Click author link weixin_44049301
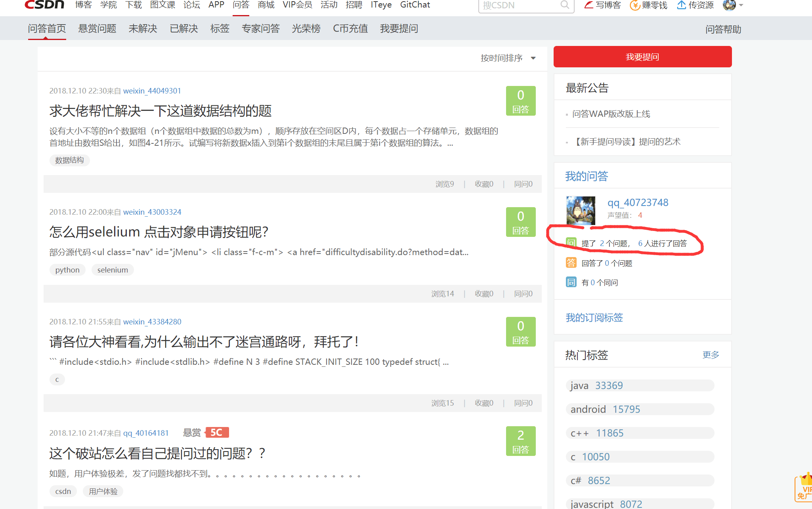Viewport: 812px width, 509px height. pyautogui.click(x=152, y=91)
